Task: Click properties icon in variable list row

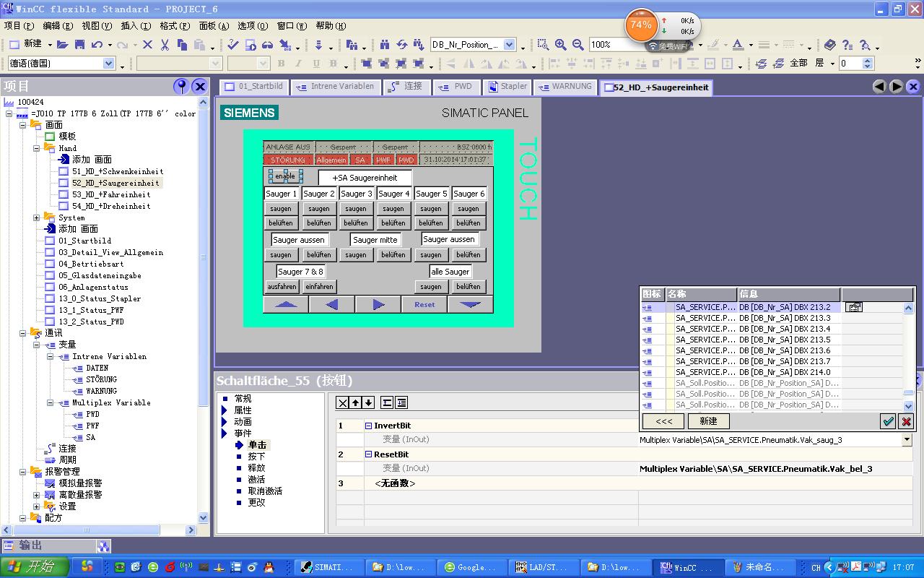Action: (x=854, y=307)
